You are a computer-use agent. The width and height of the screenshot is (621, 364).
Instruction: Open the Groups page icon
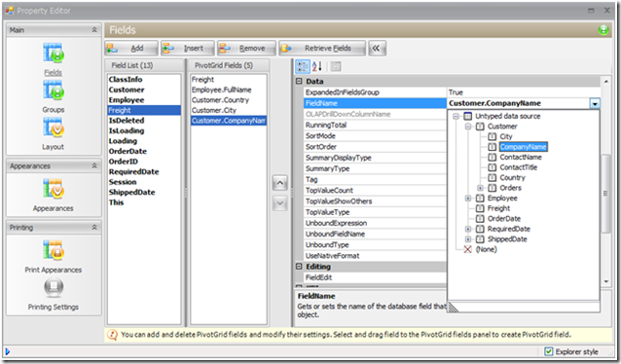coord(54,91)
